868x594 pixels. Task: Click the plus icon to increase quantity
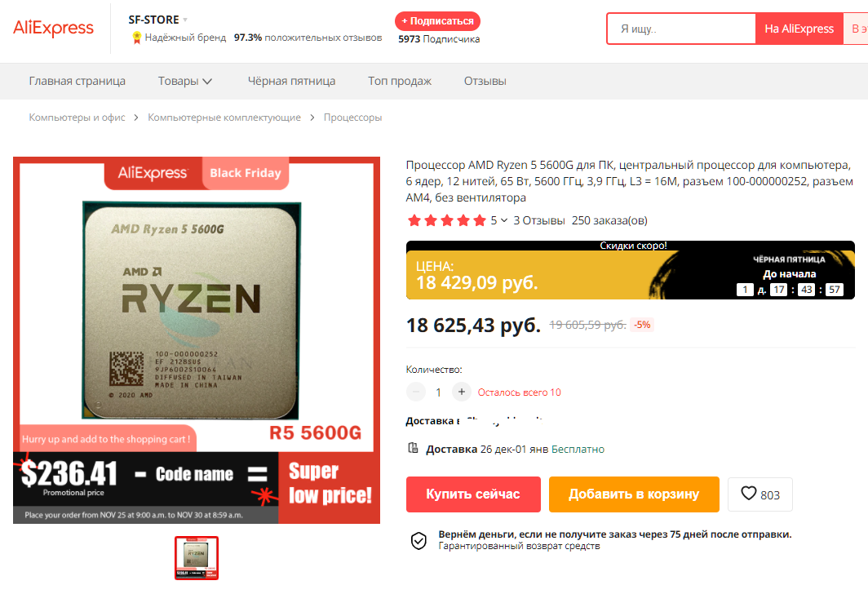pos(461,392)
